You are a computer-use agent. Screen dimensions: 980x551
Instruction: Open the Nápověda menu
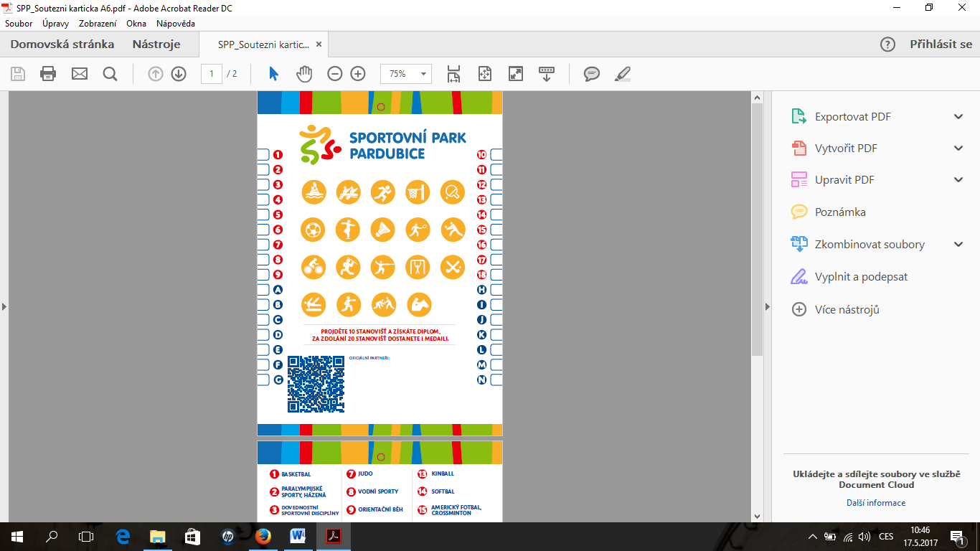tap(176, 24)
